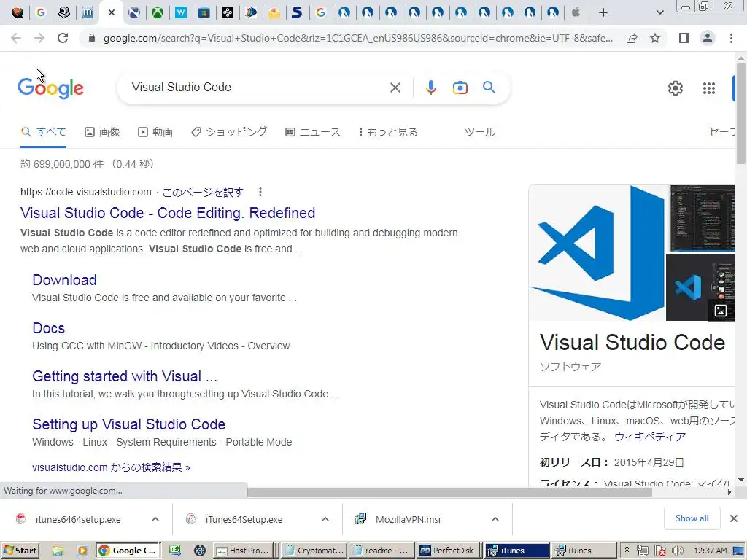Show all downloads

692,518
